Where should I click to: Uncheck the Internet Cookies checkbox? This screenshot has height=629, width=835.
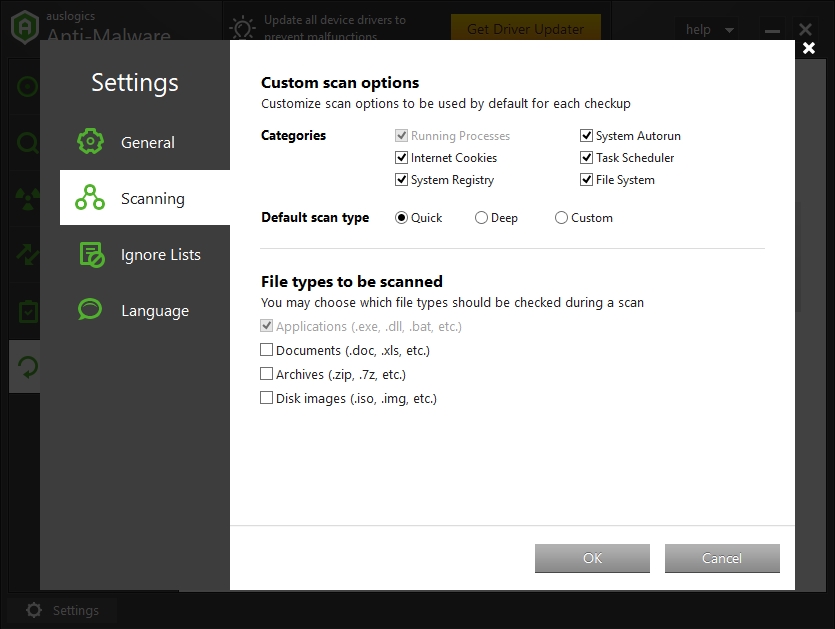click(402, 158)
